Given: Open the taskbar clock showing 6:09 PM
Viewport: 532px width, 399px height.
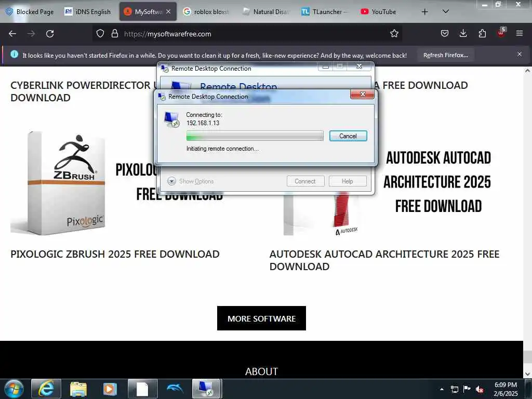Looking at the screenshot, I should tap(506, 389).
